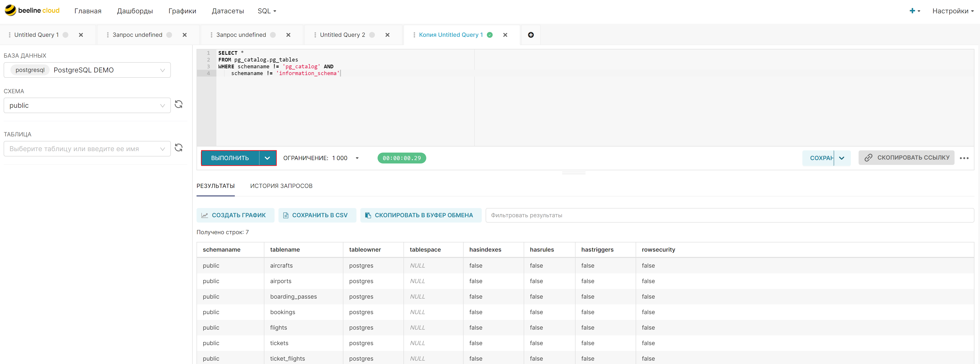
Task: Close the second Запрос undefined tab
Action: click(288, 35)
